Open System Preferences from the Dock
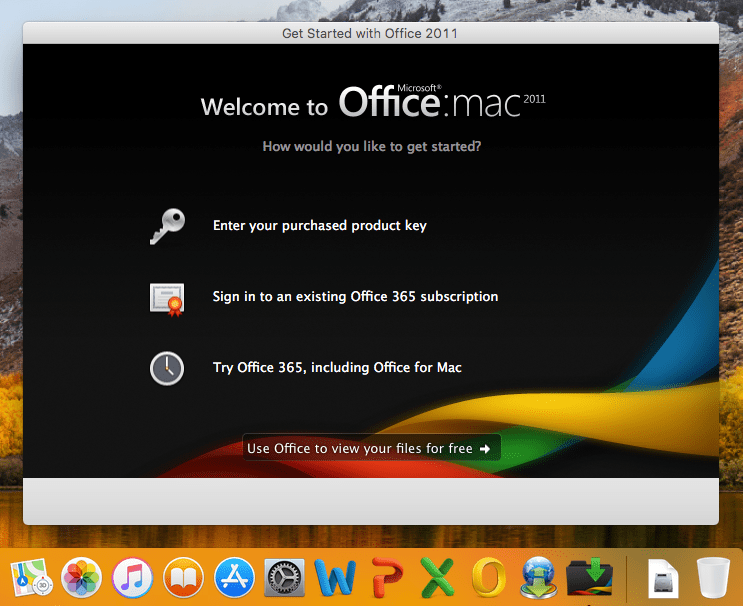743x606 pixels. point(284,578)
